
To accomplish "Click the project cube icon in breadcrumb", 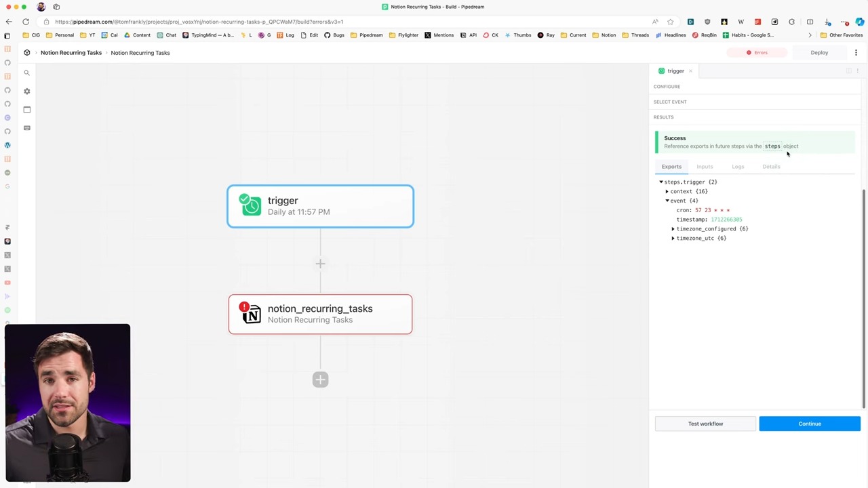I will [x=27, y=53].
